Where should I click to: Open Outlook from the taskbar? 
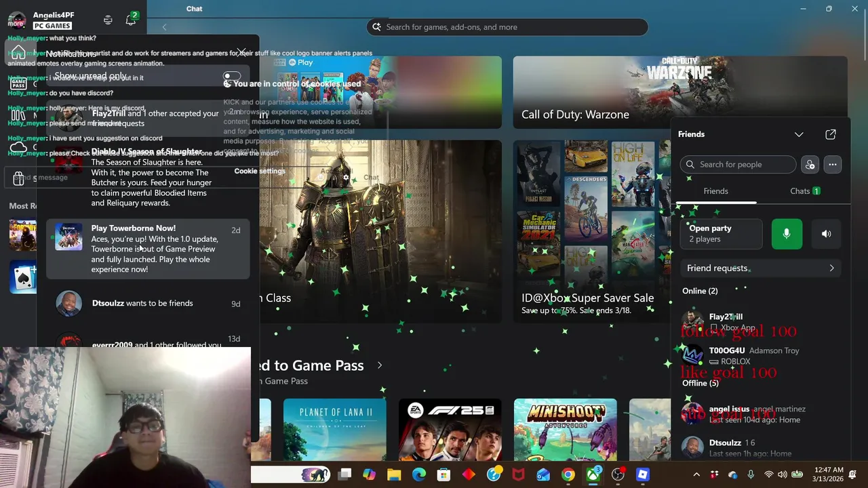tap(543, 474)
